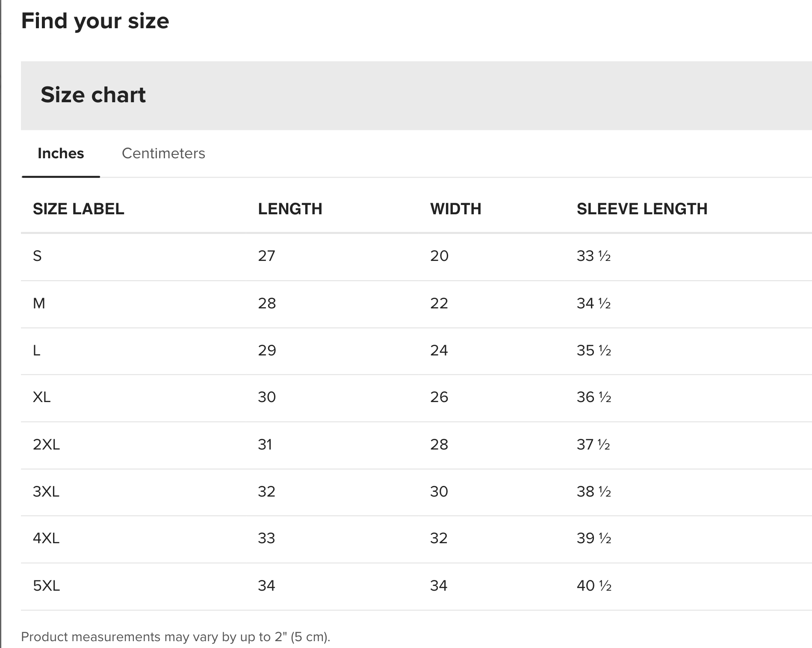Switch to the Centimeters tab
The height and width of the screenshot is (648, 812).
[x=163, y=153]
